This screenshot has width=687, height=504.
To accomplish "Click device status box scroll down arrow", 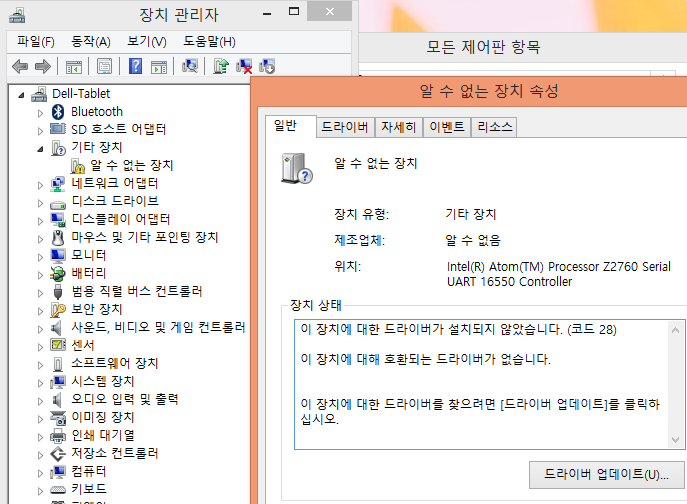I will (676, 439).
